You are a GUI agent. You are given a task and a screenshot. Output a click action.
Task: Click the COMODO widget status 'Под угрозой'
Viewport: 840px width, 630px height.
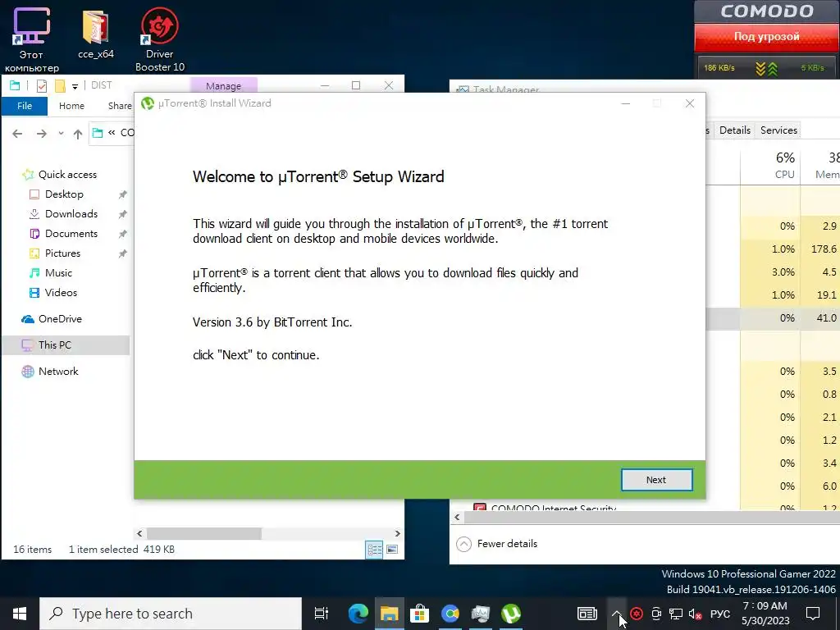(x=767, y=36)
